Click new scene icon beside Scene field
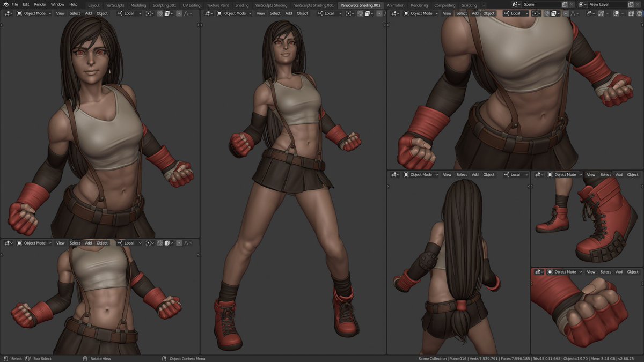 (565, 4)
